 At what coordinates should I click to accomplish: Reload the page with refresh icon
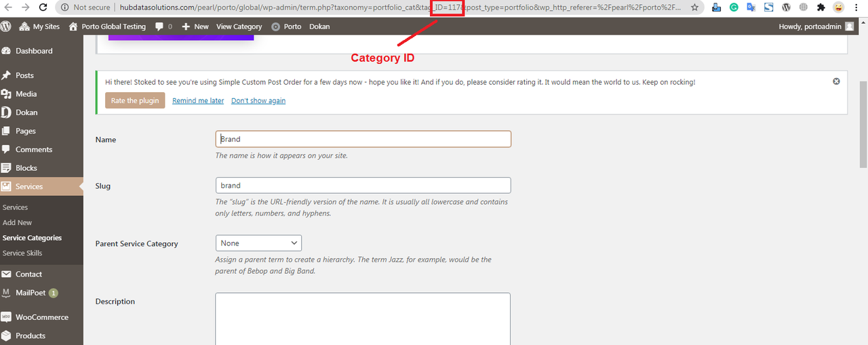coord(43,7)
